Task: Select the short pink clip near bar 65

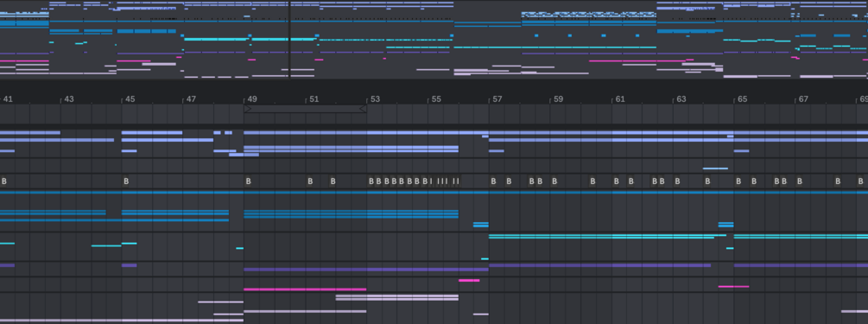Action: (x=733, y=286)
